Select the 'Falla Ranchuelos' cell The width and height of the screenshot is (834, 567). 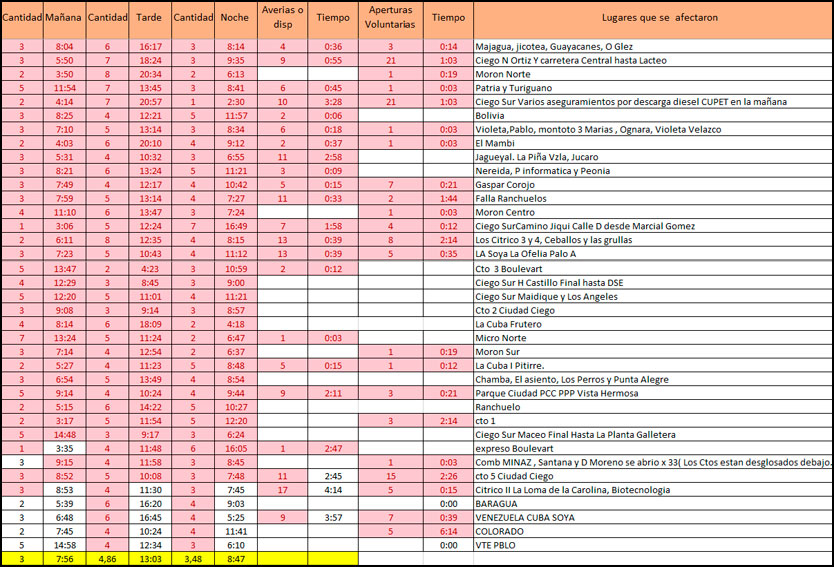[653, 198]
